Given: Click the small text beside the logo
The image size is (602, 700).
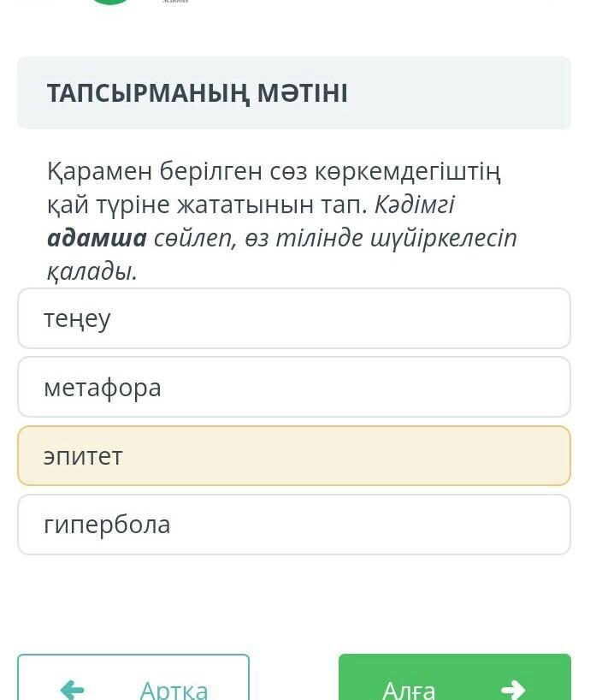Looking at the screenshot, I should 174,2.
